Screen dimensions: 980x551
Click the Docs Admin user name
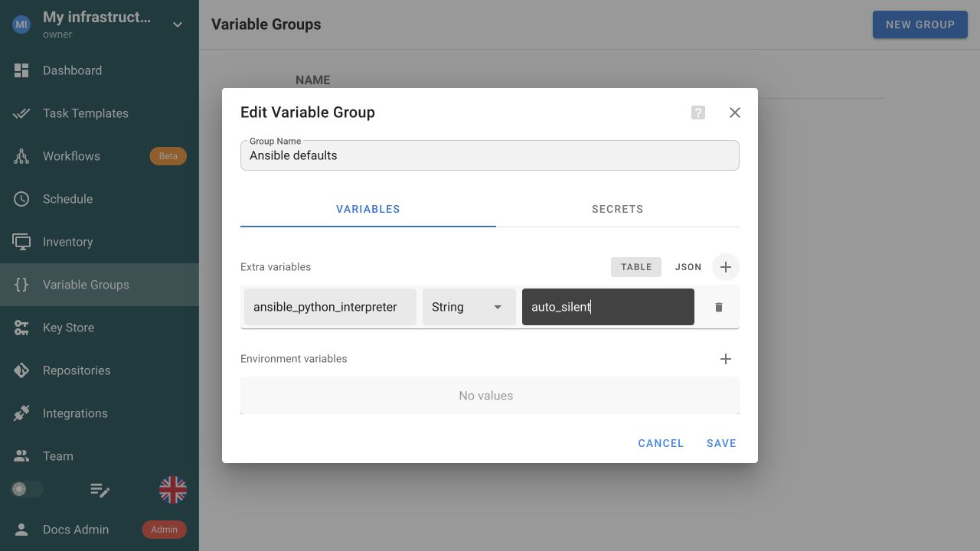(x=76, y=530)
